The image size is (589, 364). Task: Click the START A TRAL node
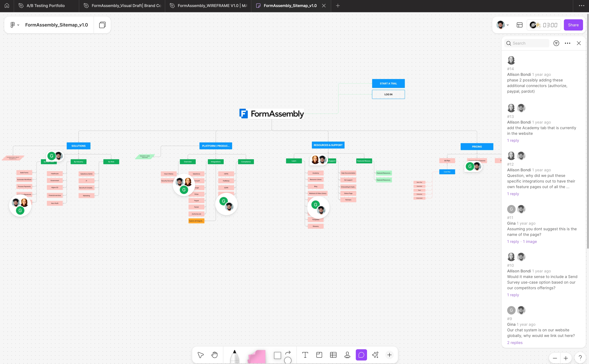pos(388,84)
